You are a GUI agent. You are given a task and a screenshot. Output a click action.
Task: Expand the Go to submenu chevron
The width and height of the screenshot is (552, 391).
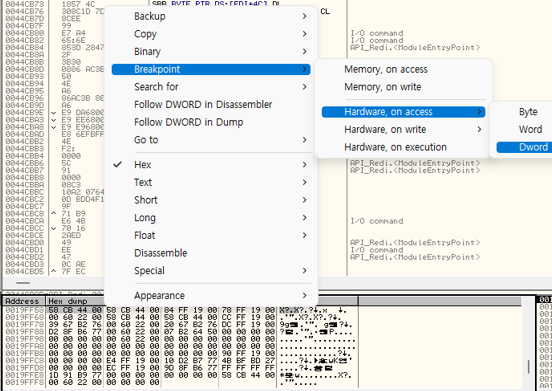coord(305,140)
